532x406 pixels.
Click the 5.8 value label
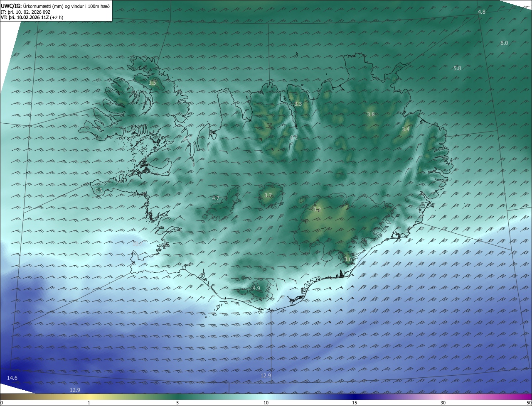(457, 68)
